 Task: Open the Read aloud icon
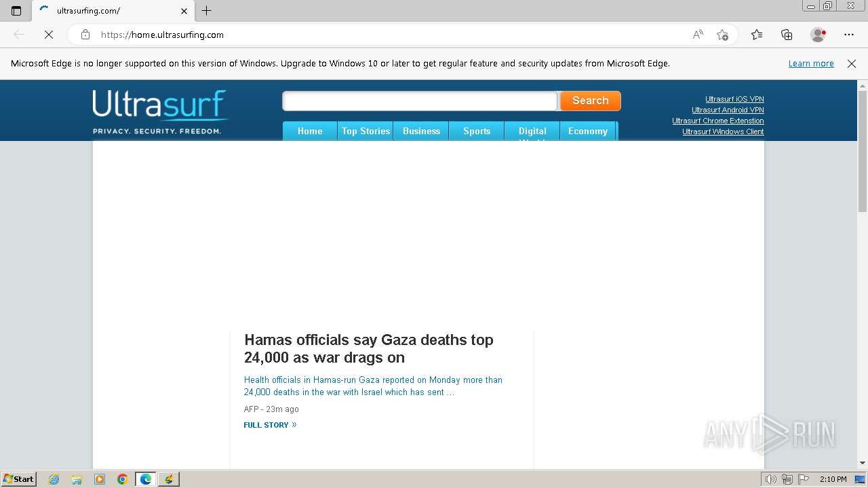(698, 35)
